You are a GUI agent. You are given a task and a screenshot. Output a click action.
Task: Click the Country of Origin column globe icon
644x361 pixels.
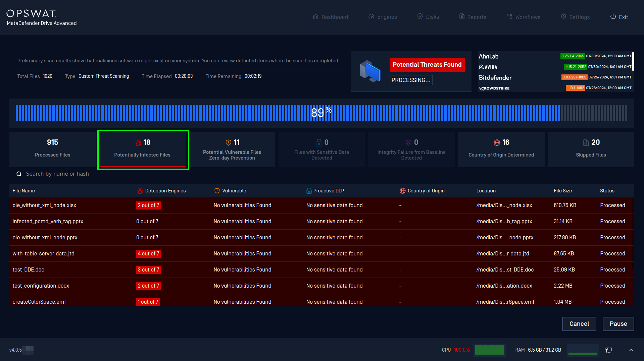pos(403,191)
